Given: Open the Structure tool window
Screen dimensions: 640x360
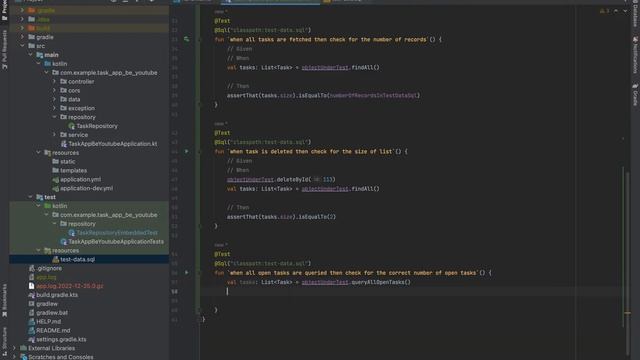Looking at the screenshot, I should click(x=4, y=341).
